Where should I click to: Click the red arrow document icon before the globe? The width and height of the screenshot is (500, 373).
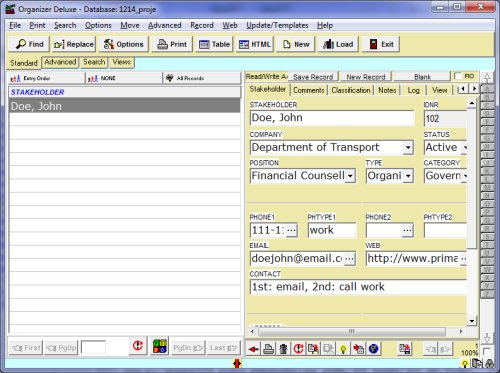coord(359,349)
